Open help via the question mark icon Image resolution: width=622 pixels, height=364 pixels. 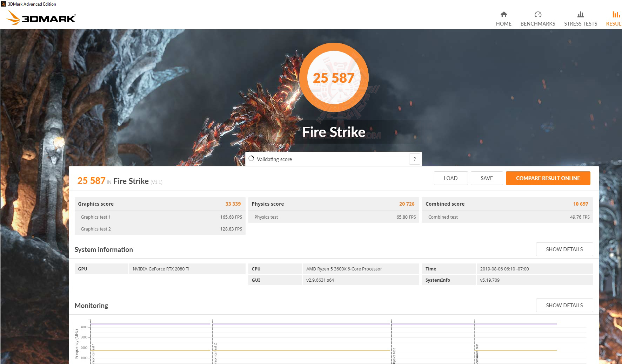tap(415, 159)
